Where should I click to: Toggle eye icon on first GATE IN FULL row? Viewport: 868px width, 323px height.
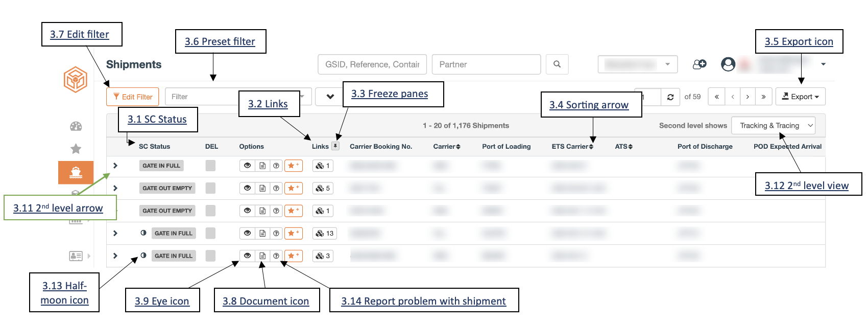248,166
